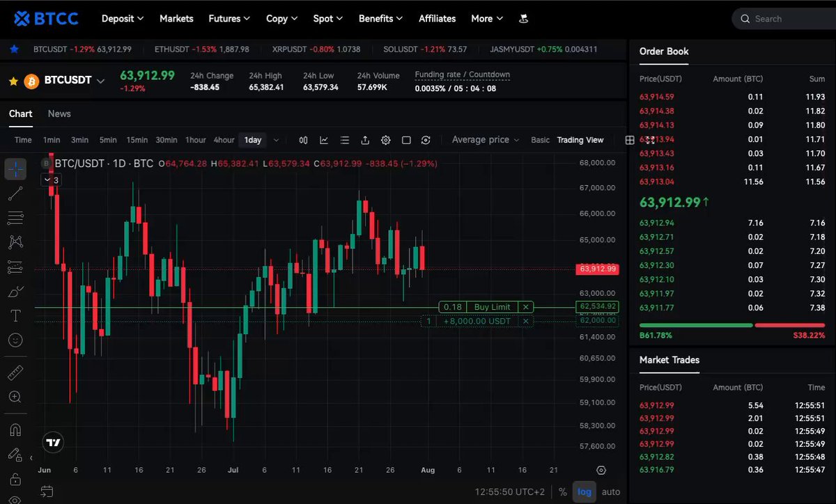The image size is (836, 504).
Task: Select the ruler measure tool
Action: [15, 373]
